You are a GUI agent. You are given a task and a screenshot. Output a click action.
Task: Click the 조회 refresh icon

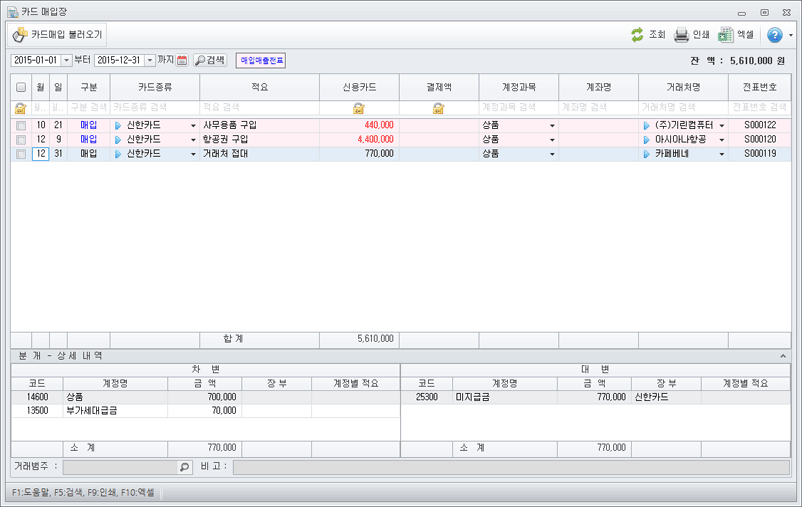[637, 35]
